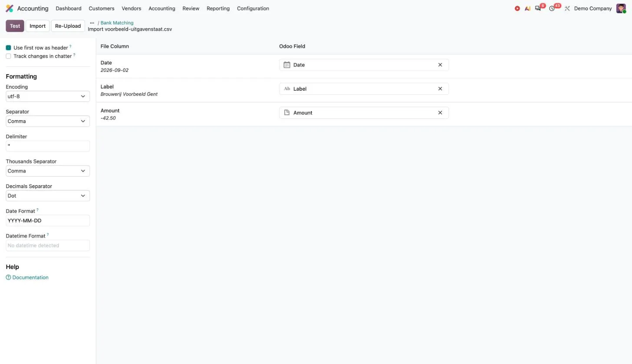Click the breadcrumb ellipsis icon
Viewport: 632px width, 364px height.
[92, 23]
